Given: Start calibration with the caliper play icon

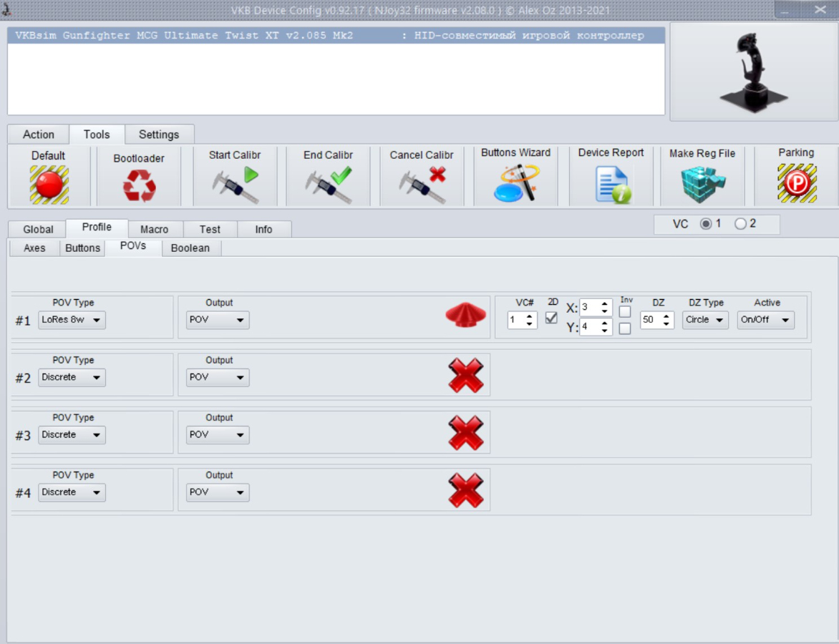Looking at the screenshot, I should (x=235, y=185).
